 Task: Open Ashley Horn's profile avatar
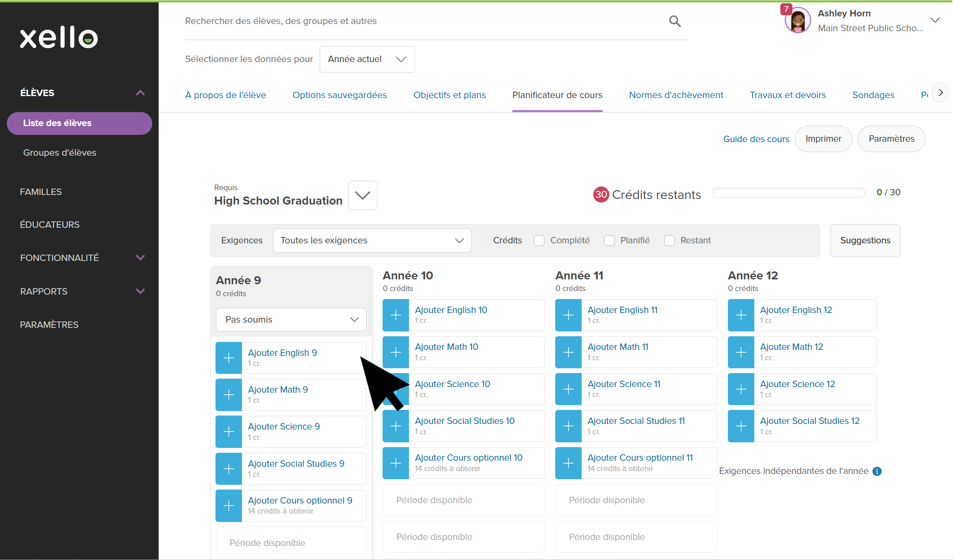(798, 20)
